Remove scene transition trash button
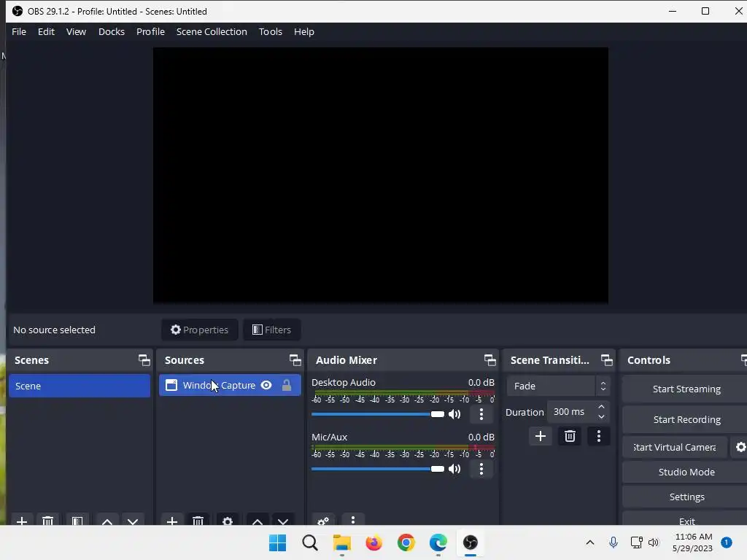Screen dimensions: 747x560 tap(570, 436)
